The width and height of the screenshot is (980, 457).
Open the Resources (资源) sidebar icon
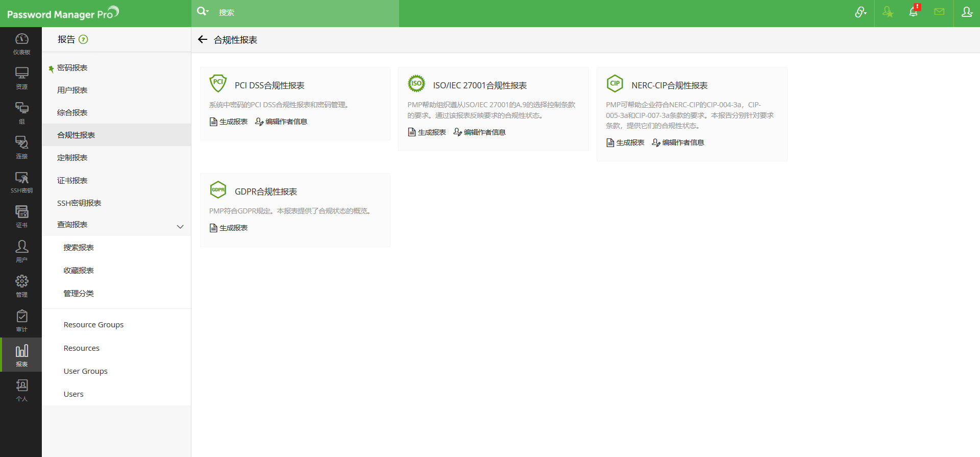tap(21, 78)
